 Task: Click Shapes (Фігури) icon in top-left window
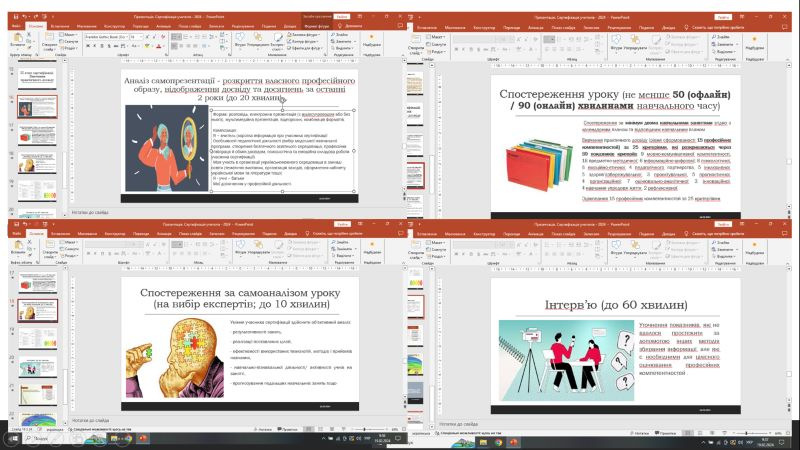(240, 38)
